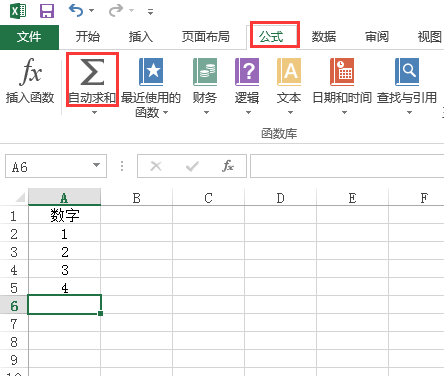
Task: Switch to the 插入 tab
Action: tap(141, 37)
